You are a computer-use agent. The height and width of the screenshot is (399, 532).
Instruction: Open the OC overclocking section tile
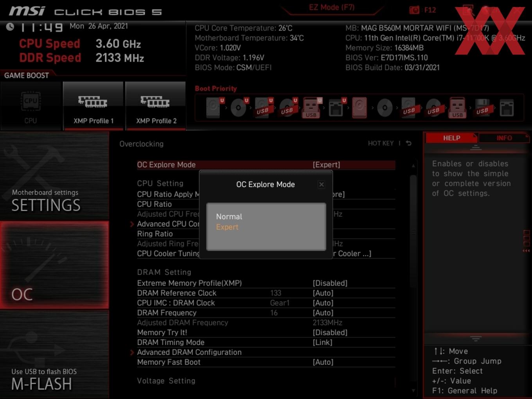(54, 265)
